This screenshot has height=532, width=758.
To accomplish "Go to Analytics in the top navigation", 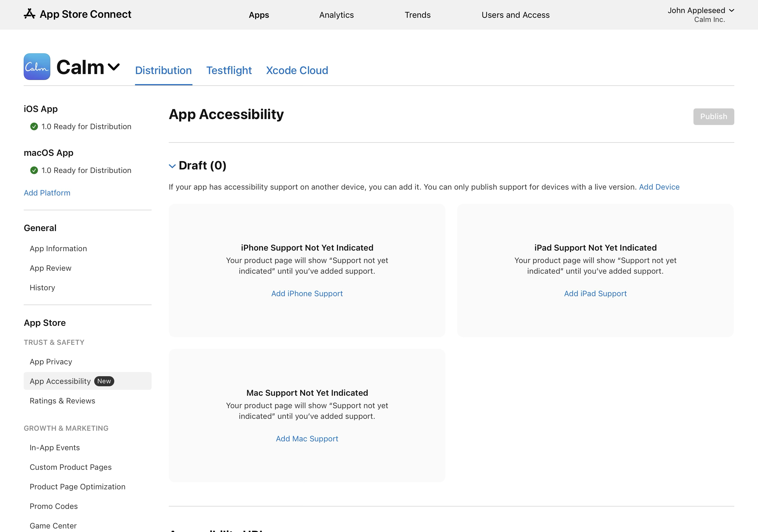I will 336,15.
